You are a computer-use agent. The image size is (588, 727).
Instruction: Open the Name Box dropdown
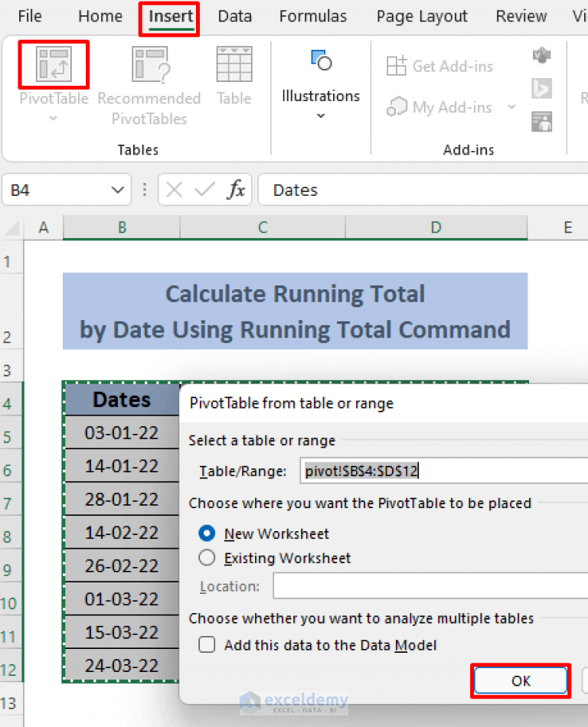point(116,190)
